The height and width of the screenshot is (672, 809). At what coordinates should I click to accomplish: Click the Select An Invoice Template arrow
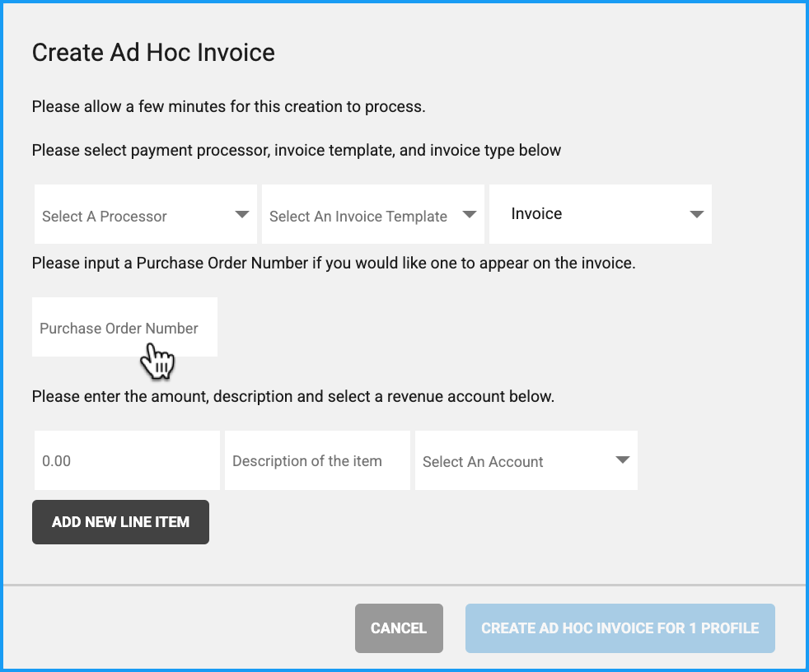tap(469, 215)
